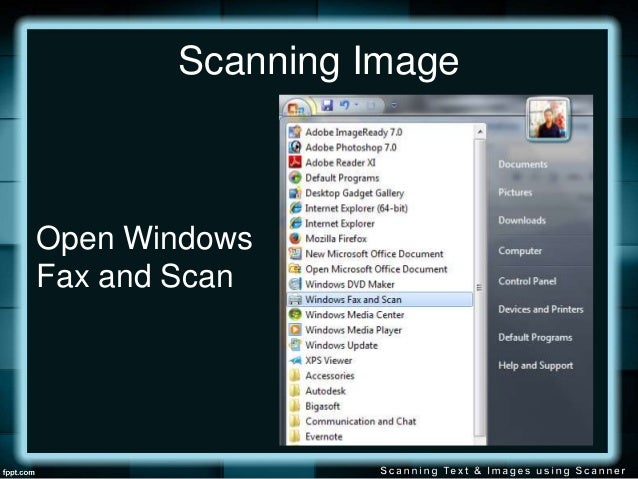
Task: Click the Save floppy disk icon
Action: (327, 105)
